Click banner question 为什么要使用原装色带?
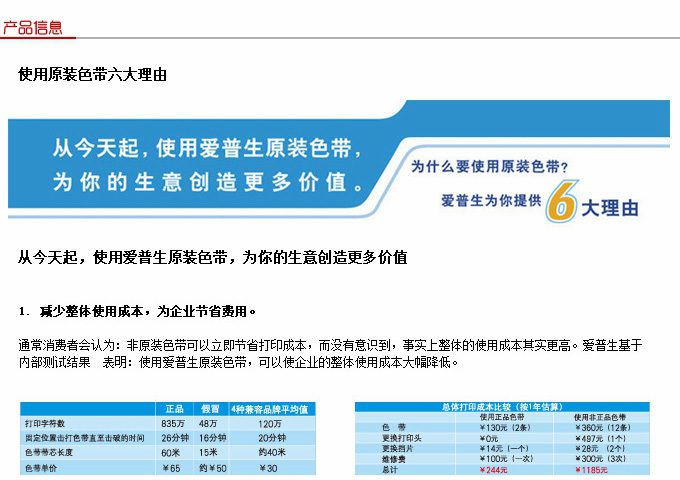The height and width of the screenshot is (480, 680). pos(490,166)
